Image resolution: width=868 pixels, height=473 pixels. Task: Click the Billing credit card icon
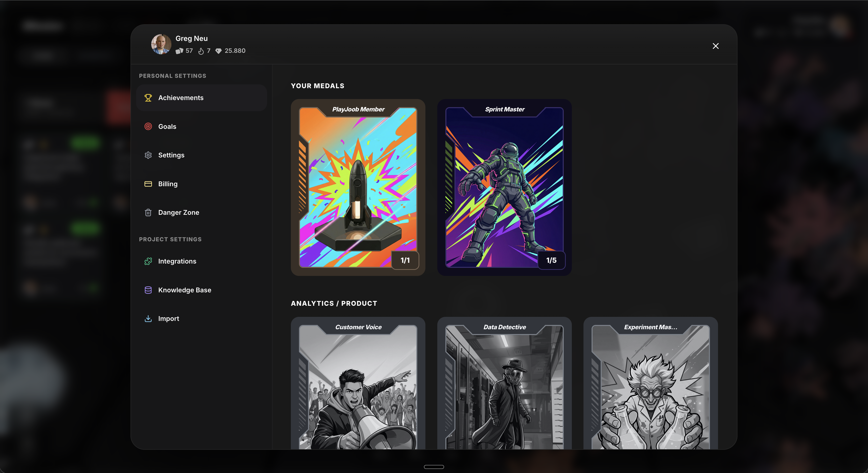(x=148, y=184)
